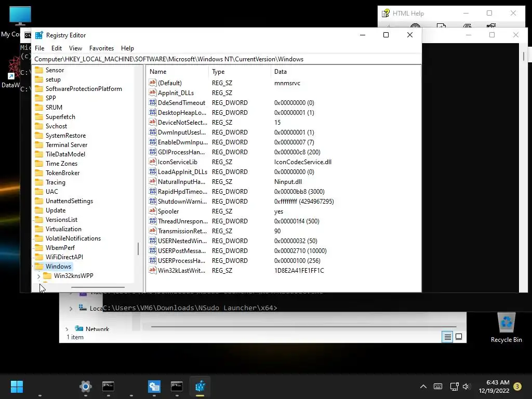Select the USERPostMessa... value
Image resolution: width=532 pixels, height=399 pixels.
(181, 250)
